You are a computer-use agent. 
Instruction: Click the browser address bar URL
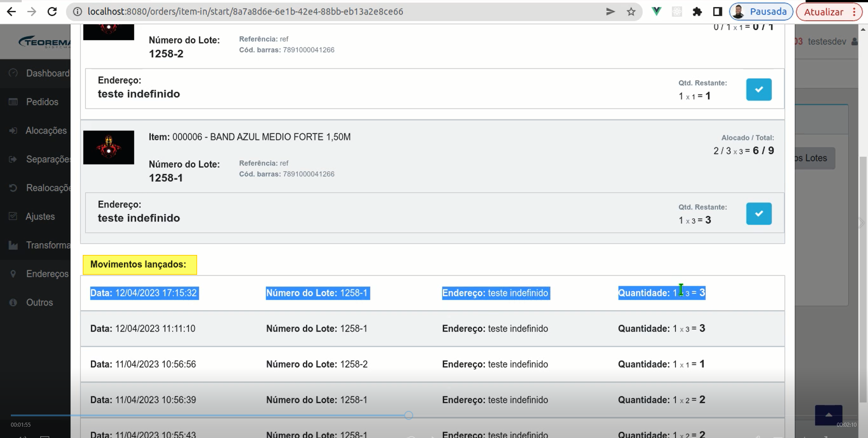pyautogui.click(x=245, y=12)
